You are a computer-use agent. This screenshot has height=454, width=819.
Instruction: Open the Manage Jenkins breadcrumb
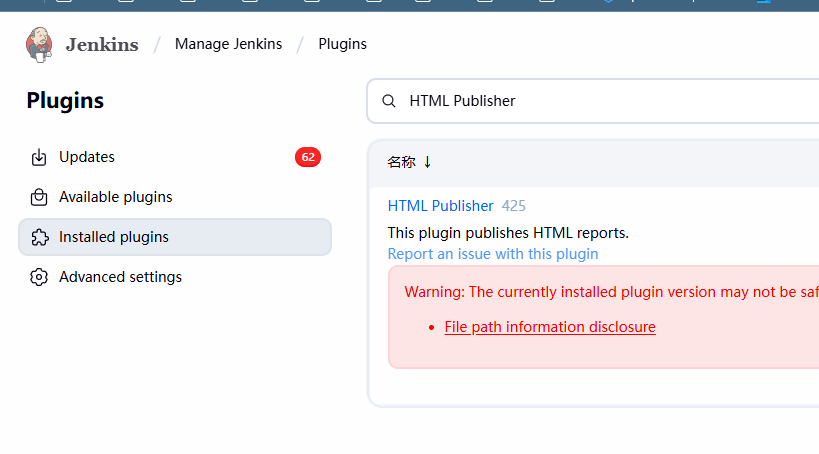pos(228,44)
